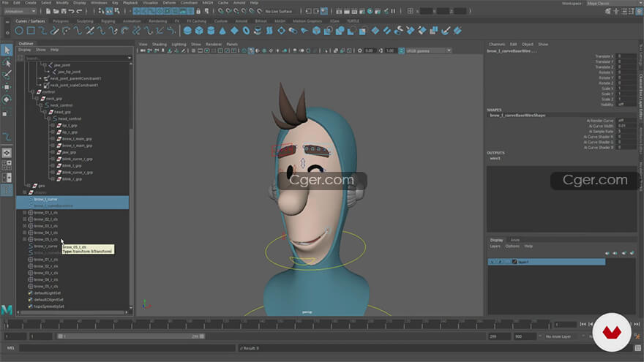
Task: Activate the Move tool in the toolbox
Action: tap(7, 87)
